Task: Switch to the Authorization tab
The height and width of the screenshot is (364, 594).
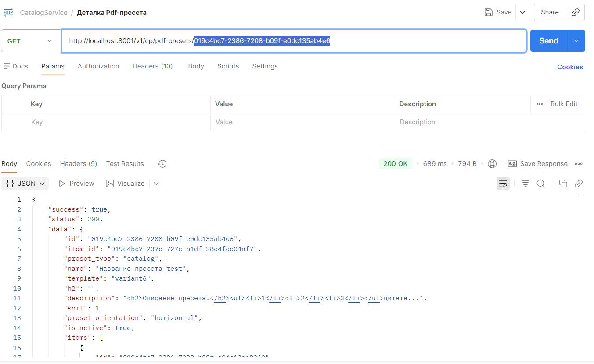Action: [98, 66]
